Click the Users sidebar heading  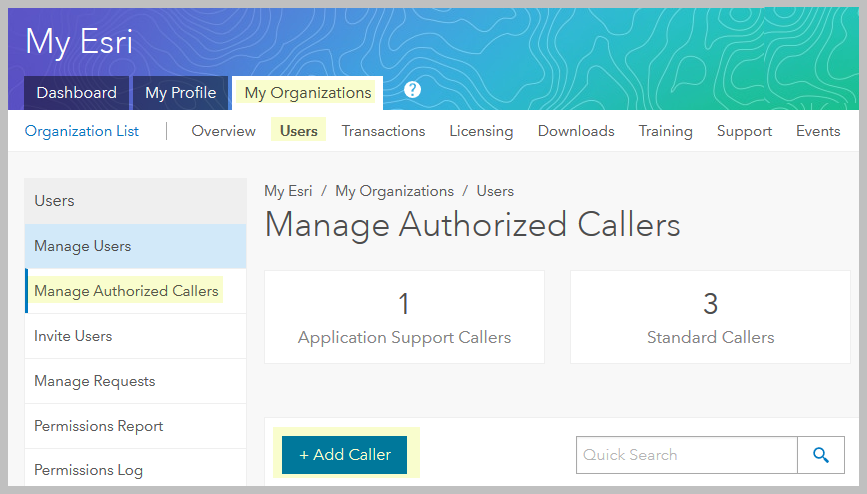pyautogui.click(x=135, y=201)
